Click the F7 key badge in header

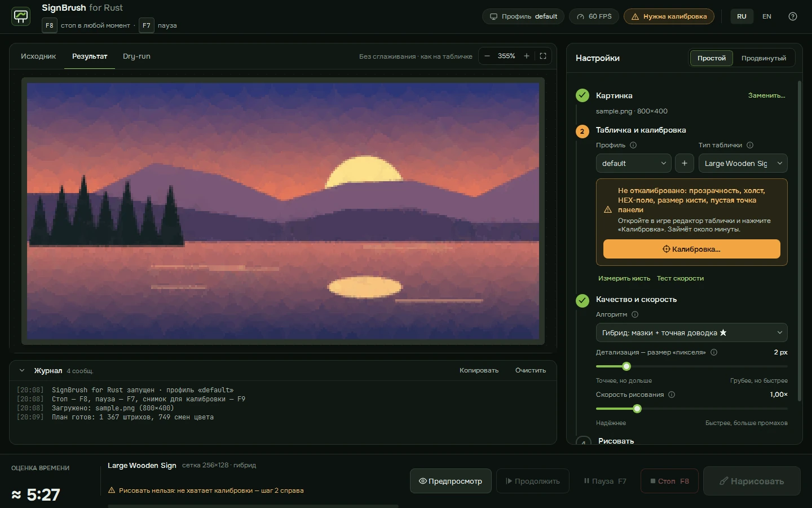coord(147,25)
